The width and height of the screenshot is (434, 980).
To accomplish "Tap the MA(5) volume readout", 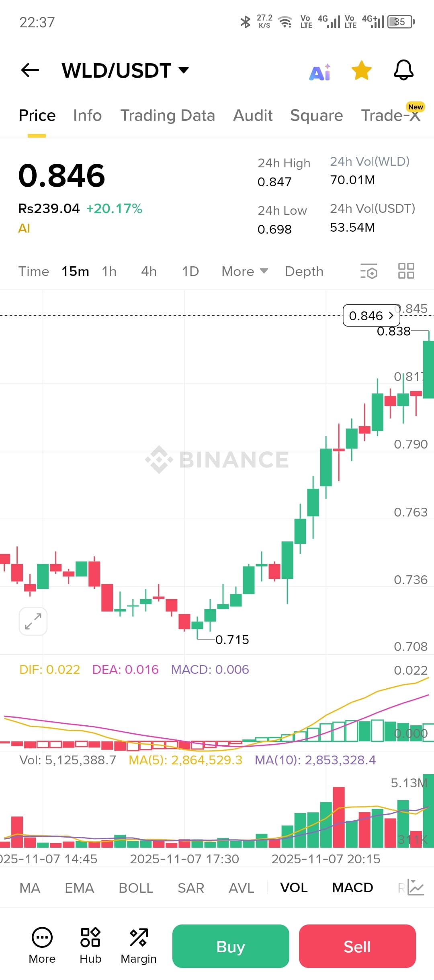I will click(186, 760).
